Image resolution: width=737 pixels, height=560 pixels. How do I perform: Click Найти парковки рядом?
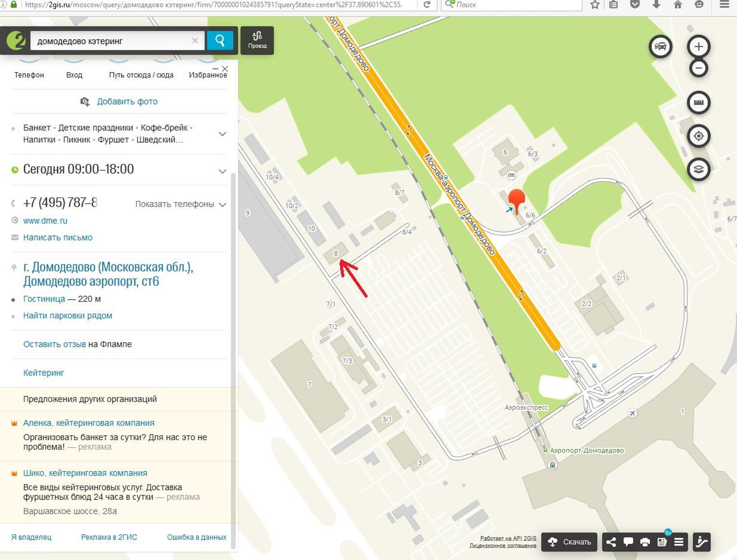click(68, 316)
